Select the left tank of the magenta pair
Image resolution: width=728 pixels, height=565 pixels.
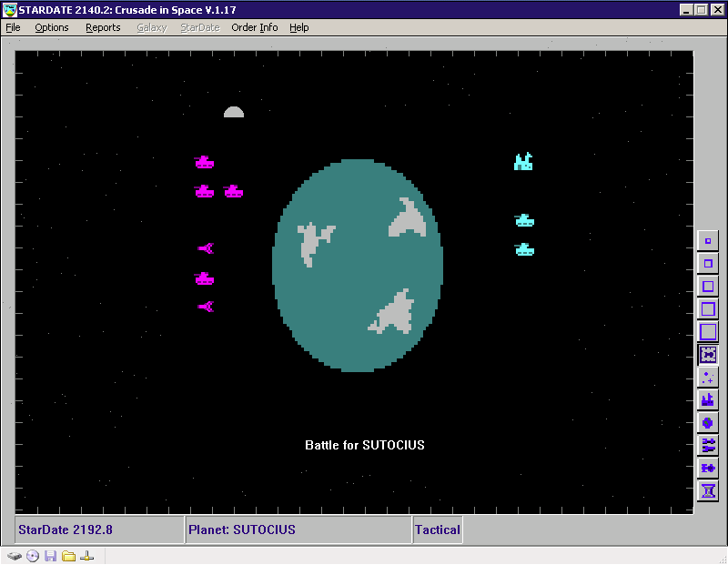click(x=204, y=191)
